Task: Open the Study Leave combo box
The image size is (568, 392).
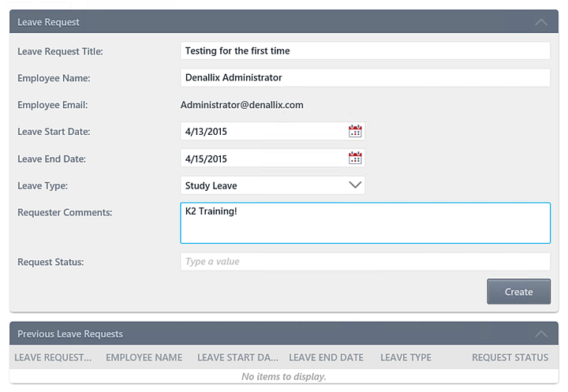Action: [272, 185]
